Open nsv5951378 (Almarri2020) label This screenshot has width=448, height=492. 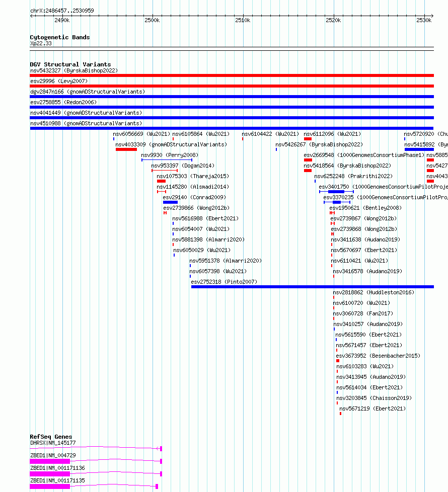(x=226, y=261)
